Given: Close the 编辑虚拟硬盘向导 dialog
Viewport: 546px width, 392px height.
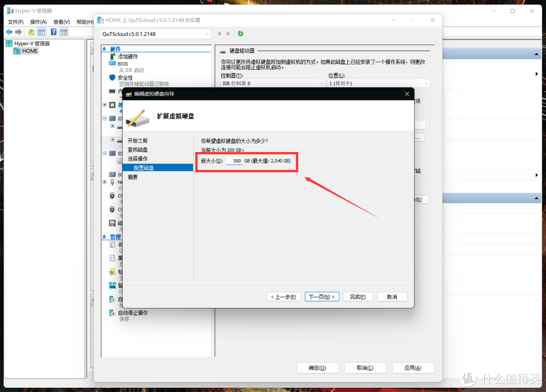Looking at the screenshot, I should pyautogui.click(x=407, y=94).
